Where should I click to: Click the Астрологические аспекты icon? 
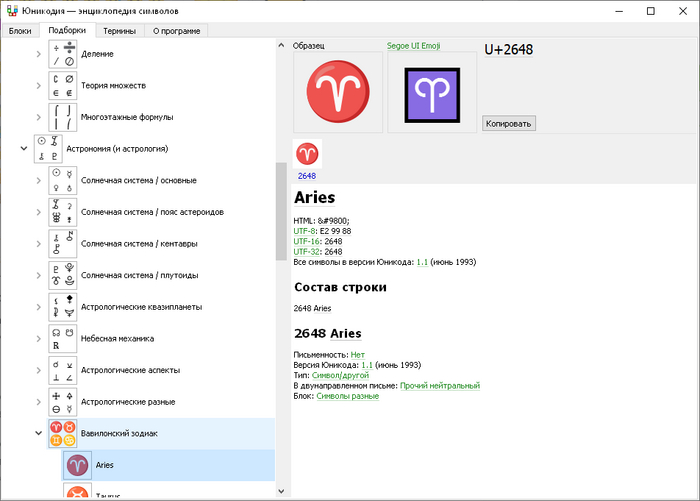tap(63, 370)
